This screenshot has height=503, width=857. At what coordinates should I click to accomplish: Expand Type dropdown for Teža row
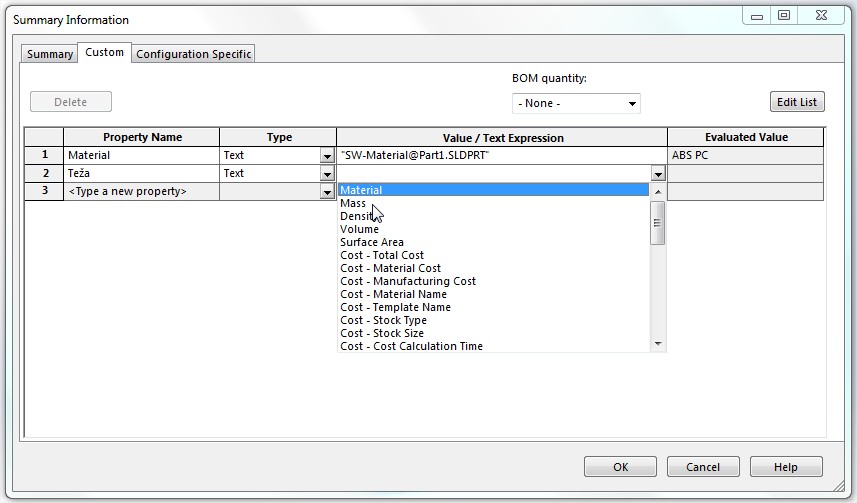[327, 174]
